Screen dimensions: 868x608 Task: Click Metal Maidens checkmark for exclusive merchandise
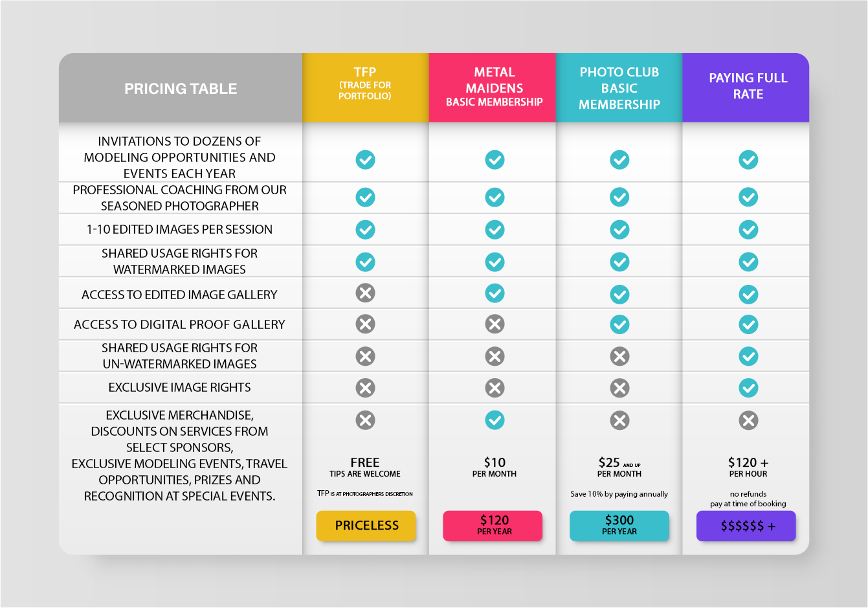[x=495, y=420]
